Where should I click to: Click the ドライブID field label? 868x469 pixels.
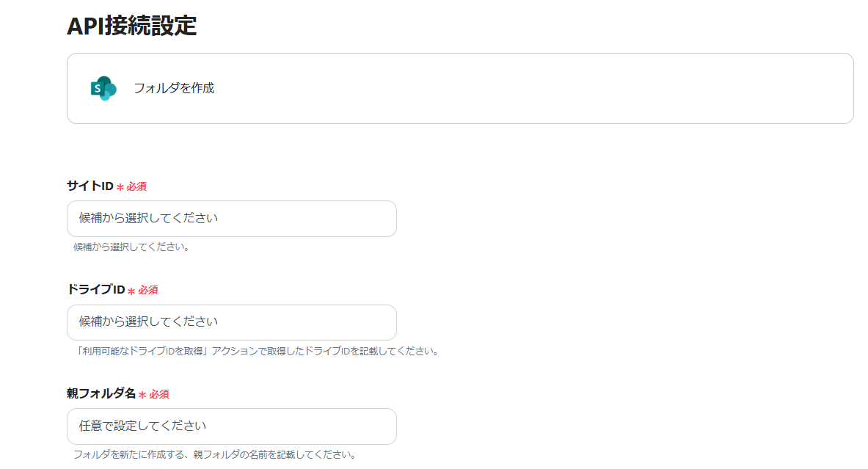pos(95,290)
